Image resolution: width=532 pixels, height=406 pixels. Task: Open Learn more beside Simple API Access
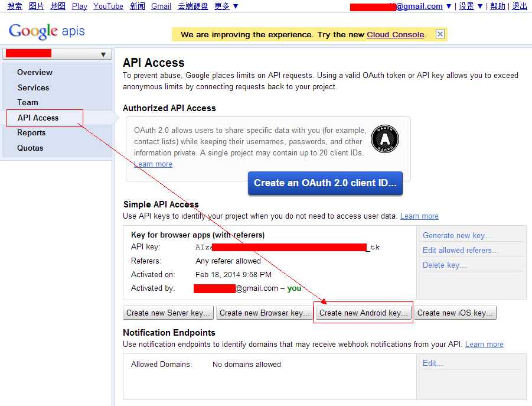pos(419,216)
